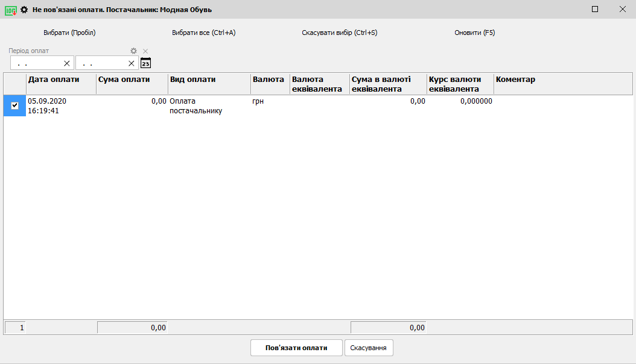Screen dimensions: 636x364
Task: Maximize the unlinked payments window
Action: pos(595,9)
